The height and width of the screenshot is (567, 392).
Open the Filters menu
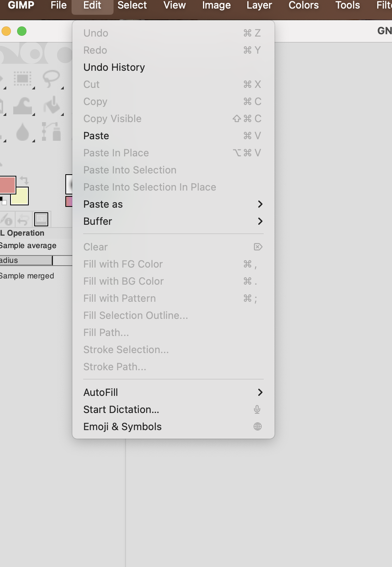pyautogui.click(x=385, y=5)
